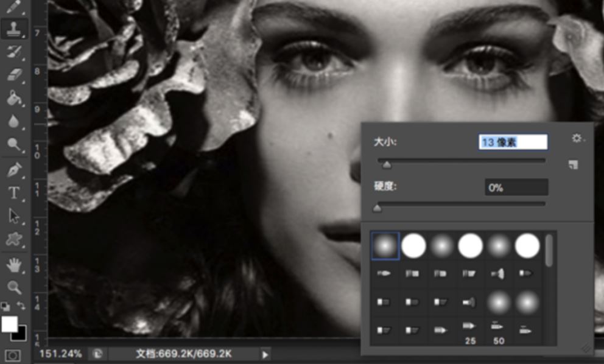Screen dimensions: 604x364
Task: Click the 13 像素 size input field
Action: pyautogui.click(x=513, y=142)
